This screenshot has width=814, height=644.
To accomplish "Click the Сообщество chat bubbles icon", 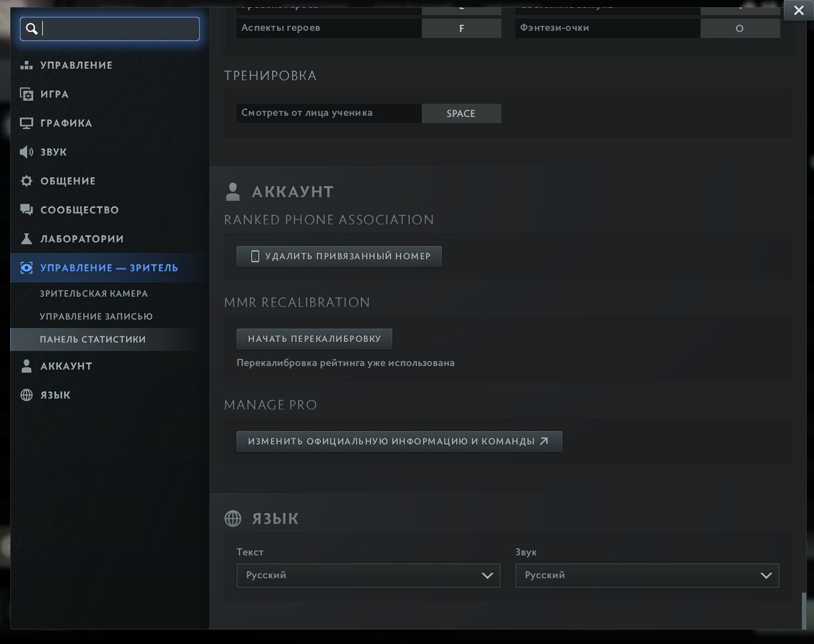I will (27, 210).
